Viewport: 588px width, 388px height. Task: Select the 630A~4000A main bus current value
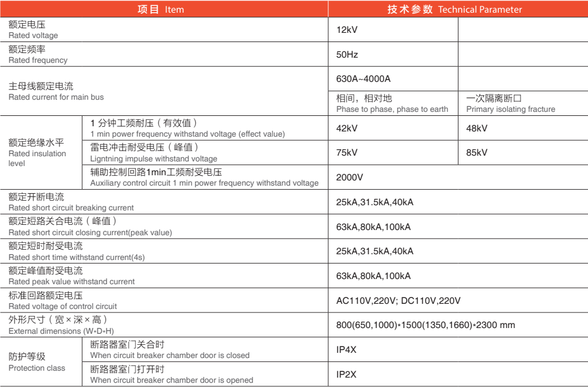click(x=363, y=79)
